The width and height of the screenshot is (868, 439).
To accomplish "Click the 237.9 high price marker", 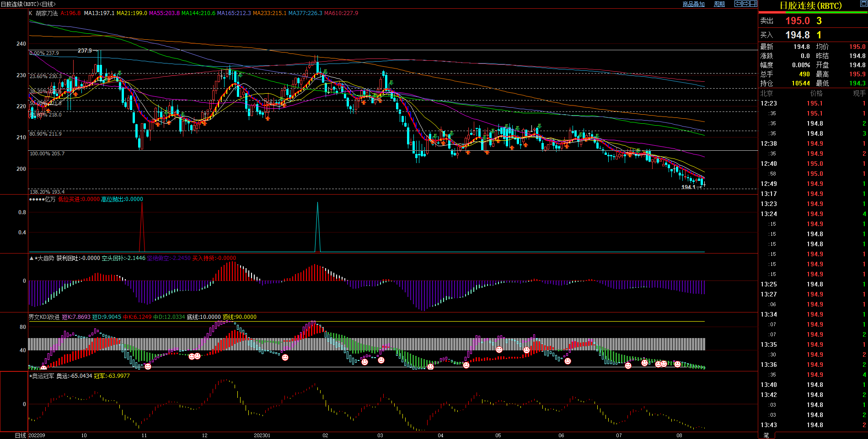I will pos(85,51).
